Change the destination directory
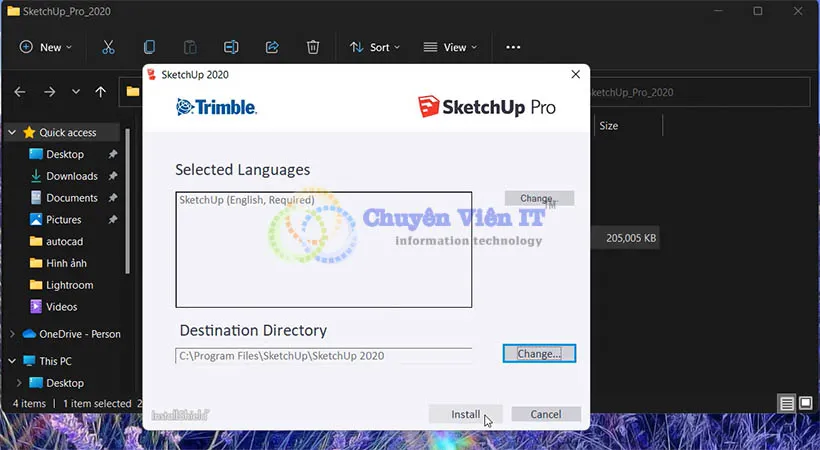820x450 pixels. pyautogui.click(x=539, y=353)
